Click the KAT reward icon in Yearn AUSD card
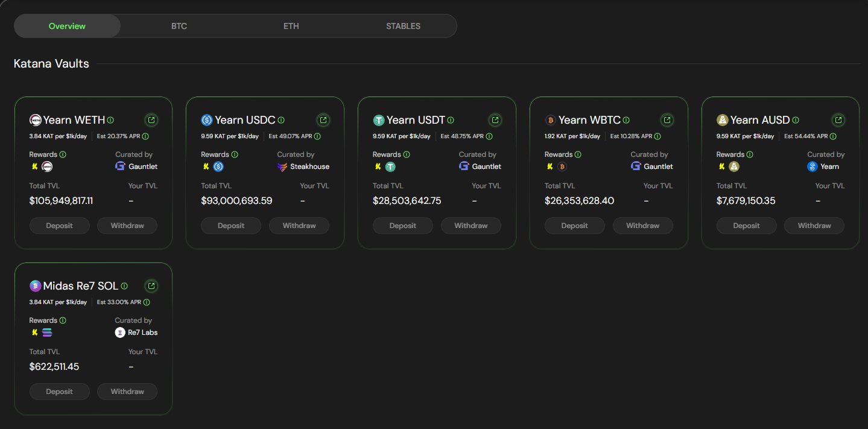Viewport: 868px width, 429px height. (721, 167)
